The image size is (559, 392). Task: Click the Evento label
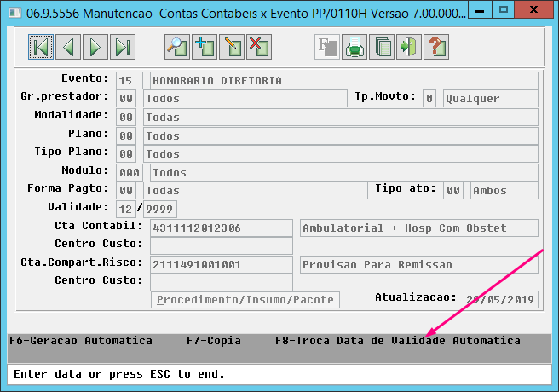click(85, 78)
